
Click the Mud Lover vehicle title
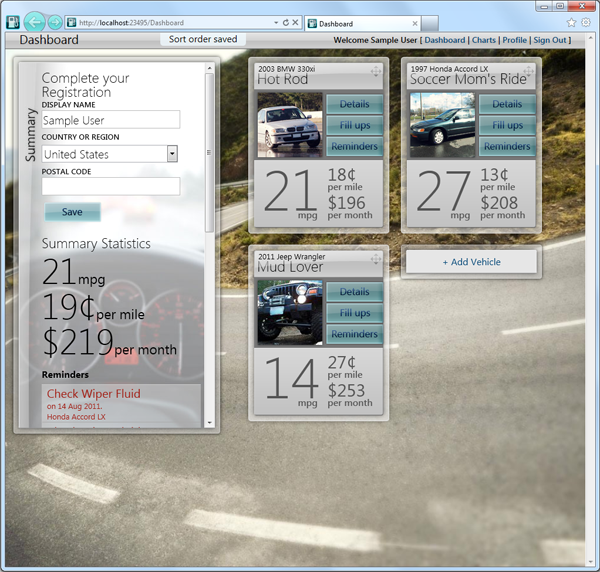click(290, 267)
